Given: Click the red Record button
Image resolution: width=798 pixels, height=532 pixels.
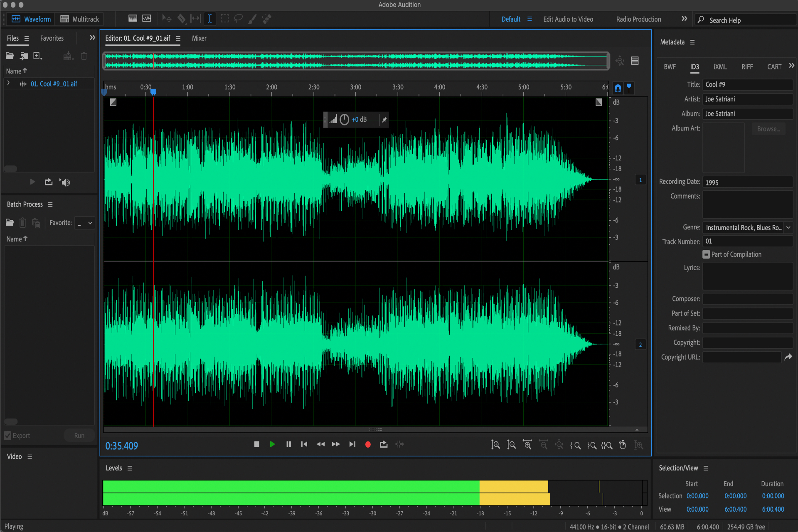Looking at the screenshot, I should tap(368, 444).
